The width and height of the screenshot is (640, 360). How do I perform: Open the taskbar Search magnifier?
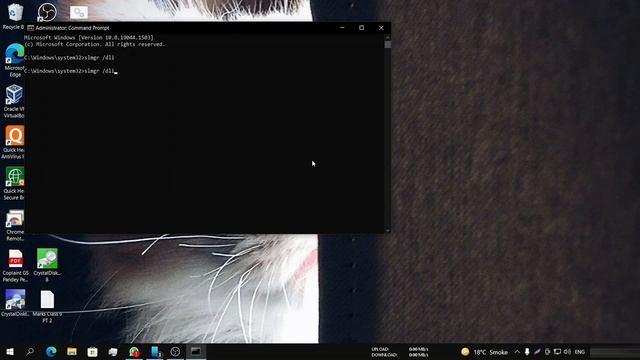[30, 351]
